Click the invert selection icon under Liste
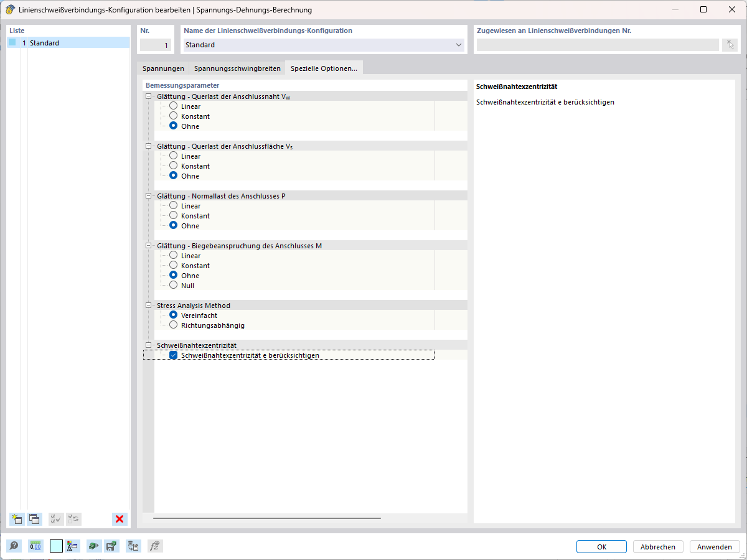This screenshot has height=560, width=747. pos(73,519)
